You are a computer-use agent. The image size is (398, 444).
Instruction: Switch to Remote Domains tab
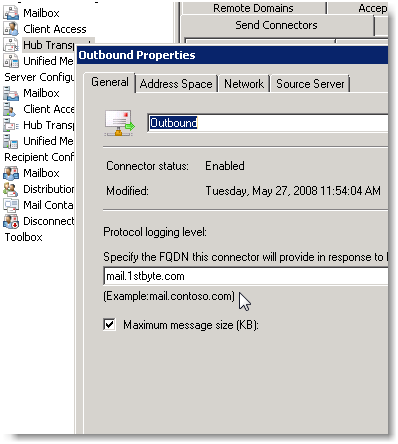click(x=253, y=8)
